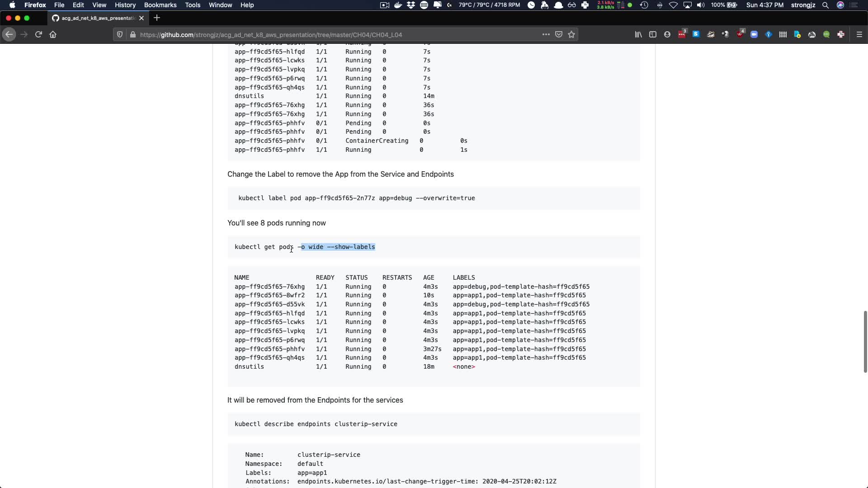Bookmark this page with the star icon
Screen dimensions: 868x488
(x=571, y=34)
